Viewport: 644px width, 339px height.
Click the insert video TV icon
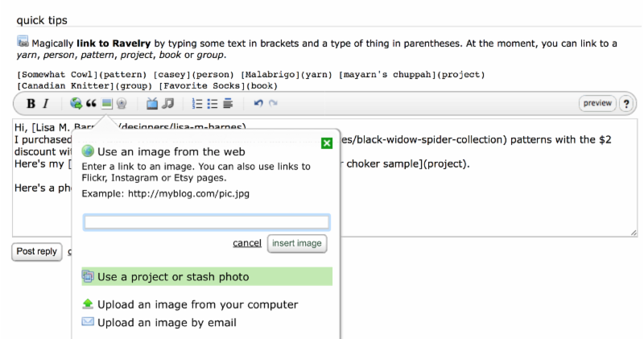point(152,103)
